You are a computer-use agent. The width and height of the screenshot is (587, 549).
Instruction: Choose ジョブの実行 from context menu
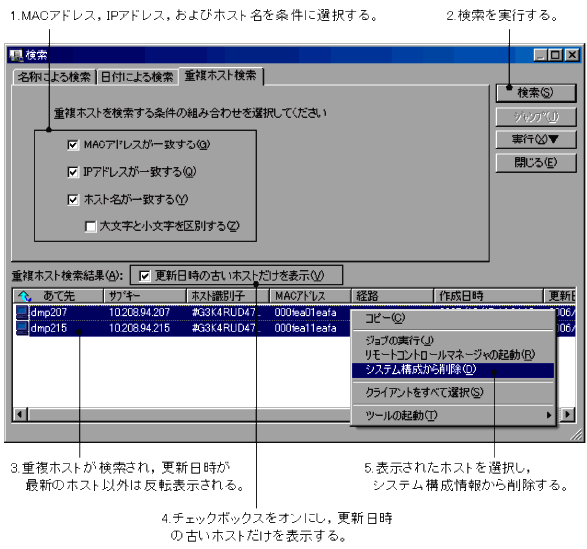pos(453,340)
